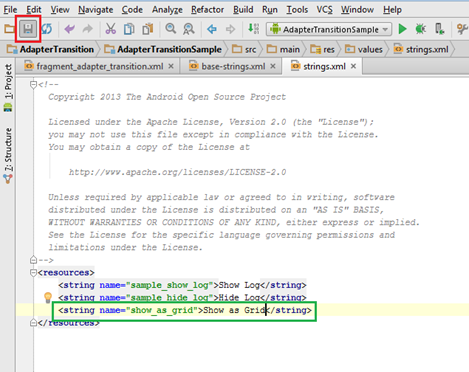The image size is (469, 372).
Task: Click the Debug bug icon
Action: tap(421, 29)
